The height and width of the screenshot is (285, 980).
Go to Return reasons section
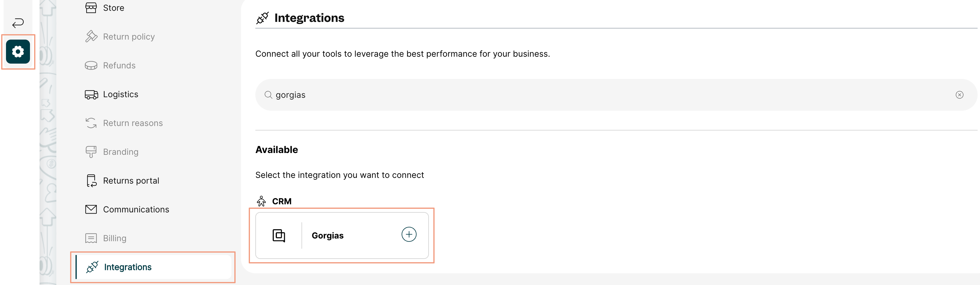pos(132,123)
